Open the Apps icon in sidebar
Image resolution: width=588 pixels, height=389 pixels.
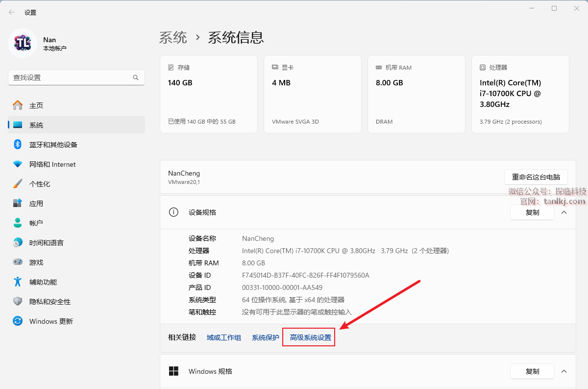coord(18,204)
